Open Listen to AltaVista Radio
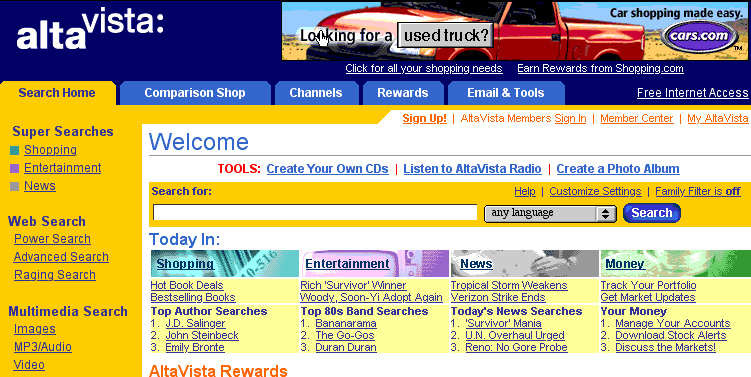Viewport: 751px width, 377px height. pyautogui.click(x=472, y=169)
